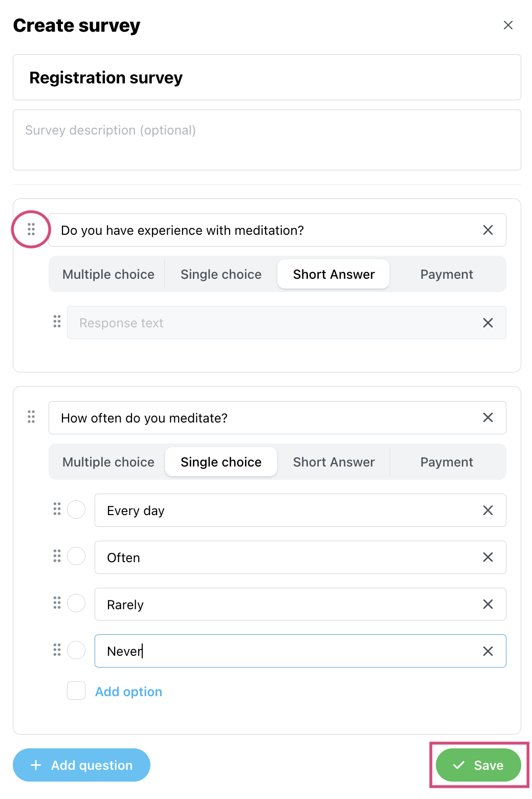
Task: Click the Add option link
Action: point(129,692)
